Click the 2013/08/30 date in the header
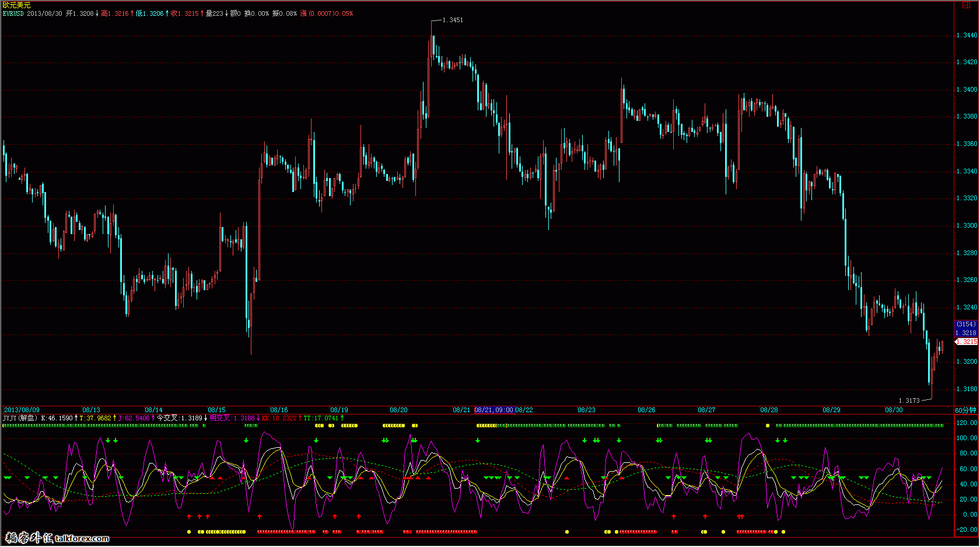The height and width of the screenshot is (547, 980). coord(44,13)
